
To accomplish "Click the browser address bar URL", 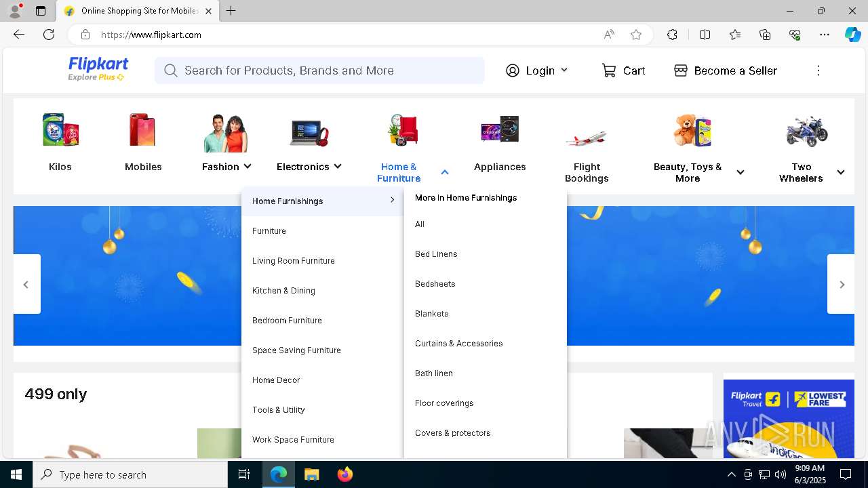I will click(151, 35).
